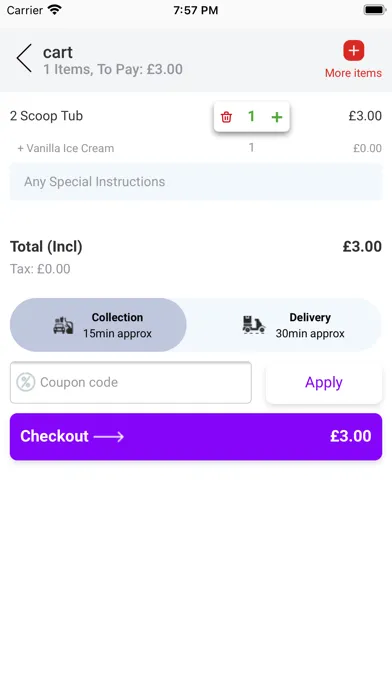Viewport: 392px width, 696px height.
Task: Tap the quantity number 1 in stepper
Action: coord(251,117)
